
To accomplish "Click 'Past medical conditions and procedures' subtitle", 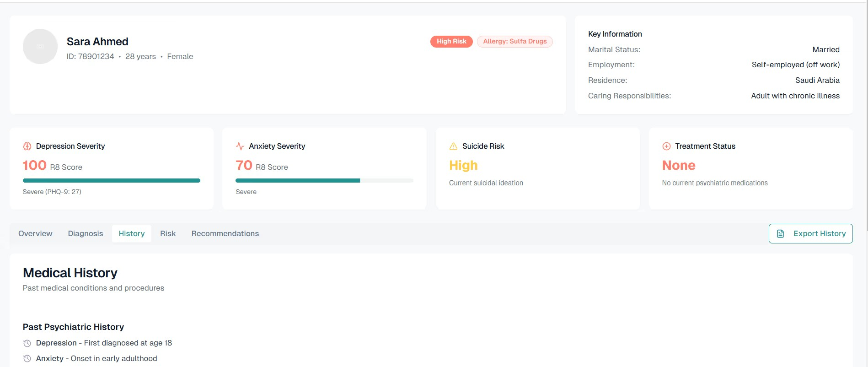I will 93,288.
